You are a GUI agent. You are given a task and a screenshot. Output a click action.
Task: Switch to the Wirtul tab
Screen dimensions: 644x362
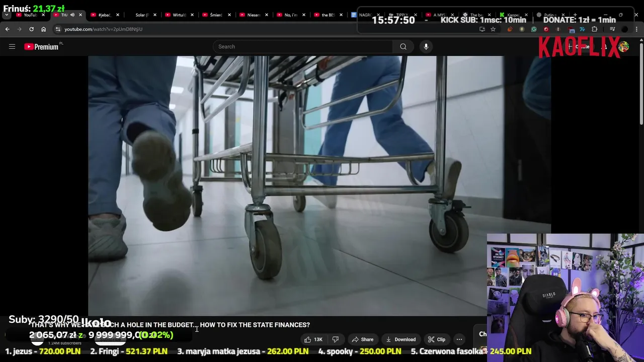point(178,15)
